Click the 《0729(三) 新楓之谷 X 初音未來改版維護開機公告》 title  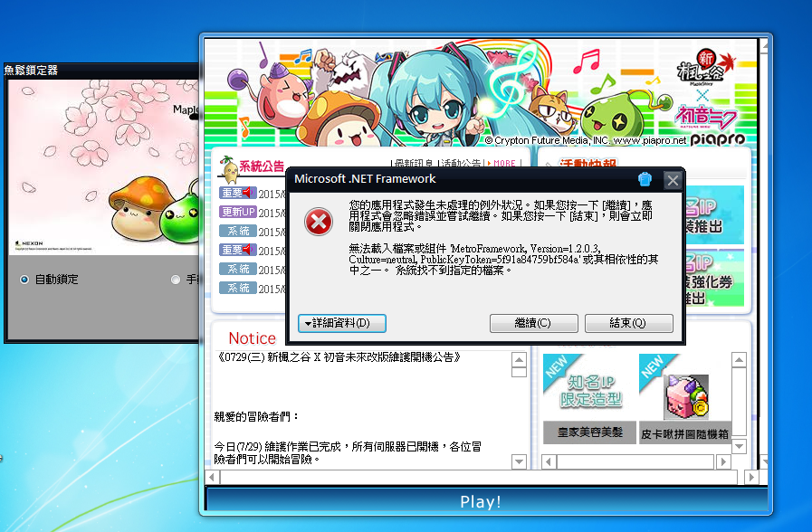(339, 357)
